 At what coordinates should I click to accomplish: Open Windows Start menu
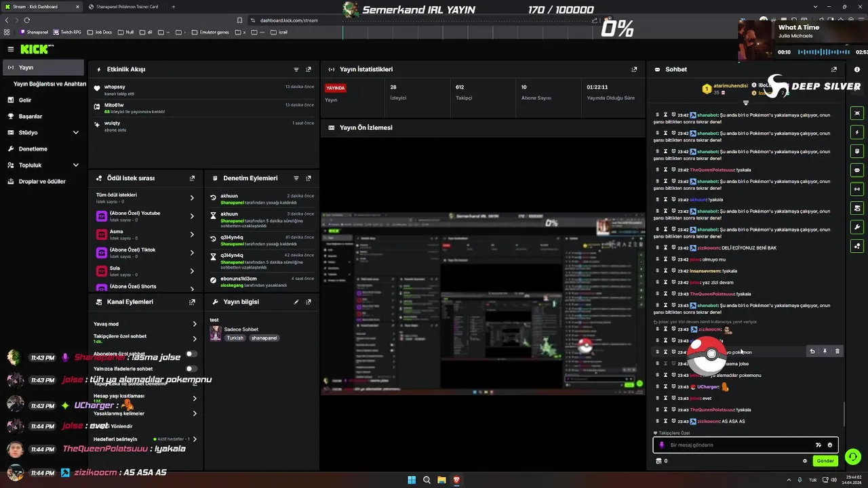pos(412,480)
